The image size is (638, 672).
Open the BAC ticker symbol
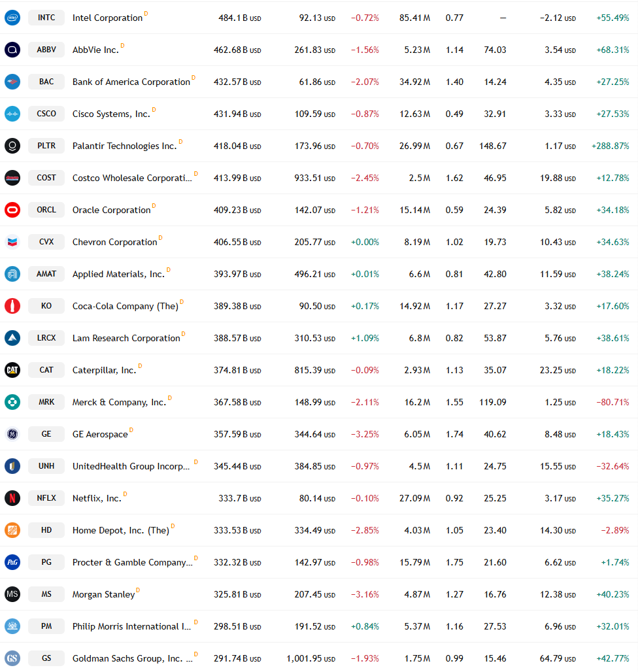pyautogui.click(x=46, y=82)
